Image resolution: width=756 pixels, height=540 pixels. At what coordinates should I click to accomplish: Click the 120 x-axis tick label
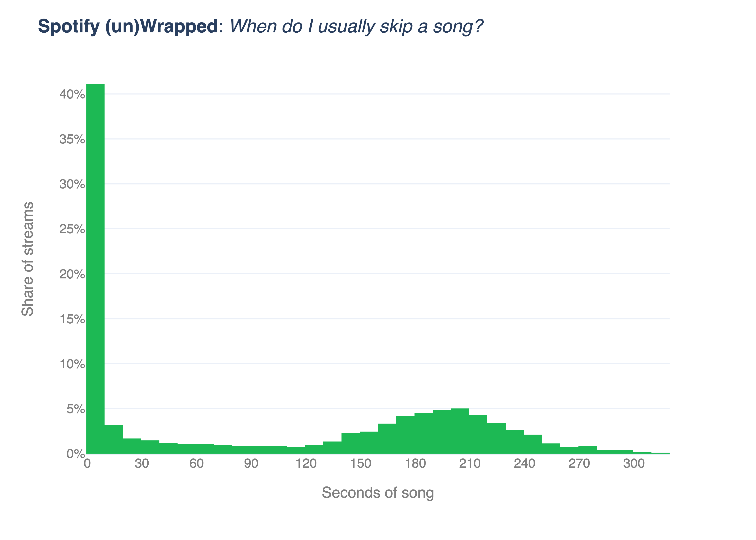click(306, 464)
